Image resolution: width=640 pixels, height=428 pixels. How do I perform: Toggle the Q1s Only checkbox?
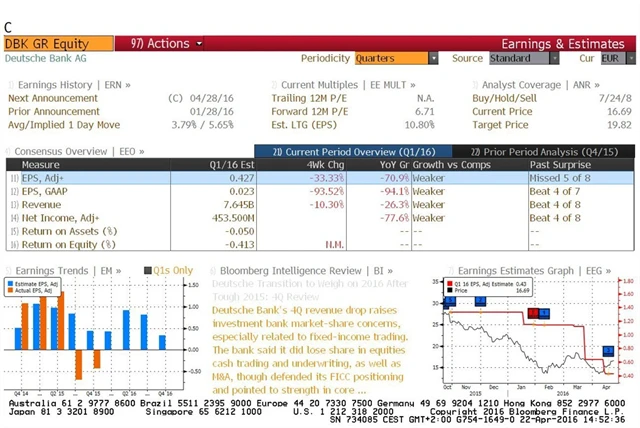point(148,271)
